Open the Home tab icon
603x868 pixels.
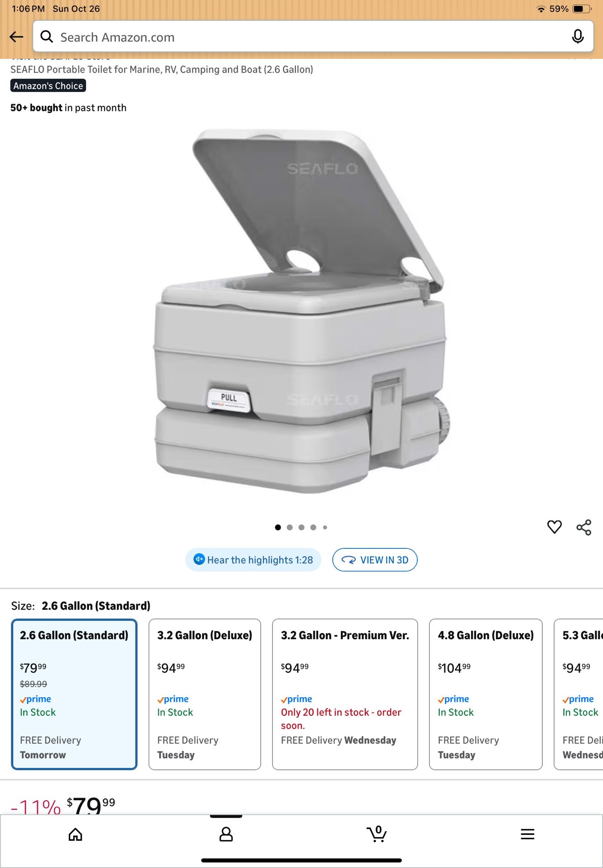(75, 834)
